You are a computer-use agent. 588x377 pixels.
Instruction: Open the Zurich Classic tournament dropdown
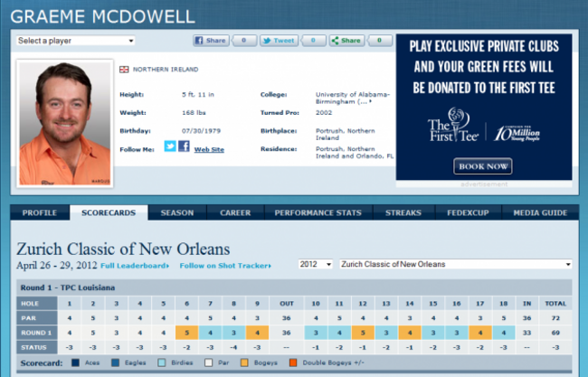point(456,264)
